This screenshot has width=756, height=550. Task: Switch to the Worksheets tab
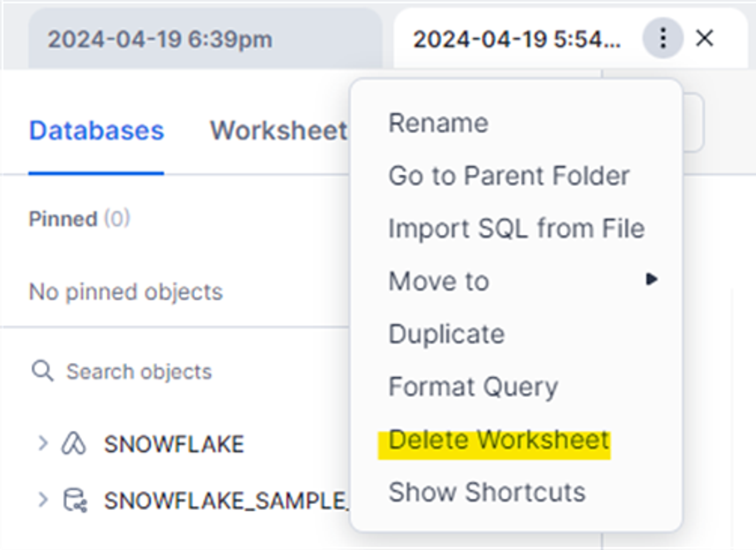click(279, 130)
